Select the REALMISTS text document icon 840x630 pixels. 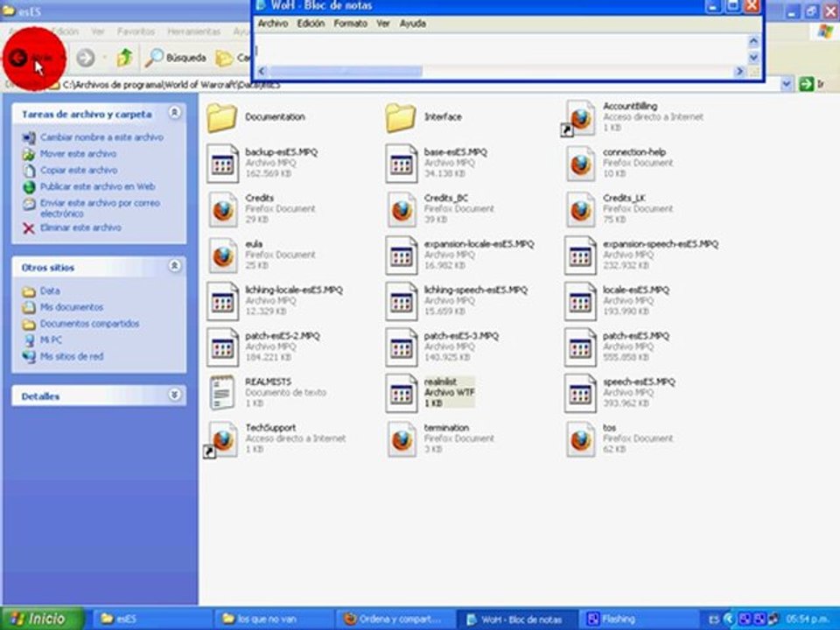(x=222, y=394)
